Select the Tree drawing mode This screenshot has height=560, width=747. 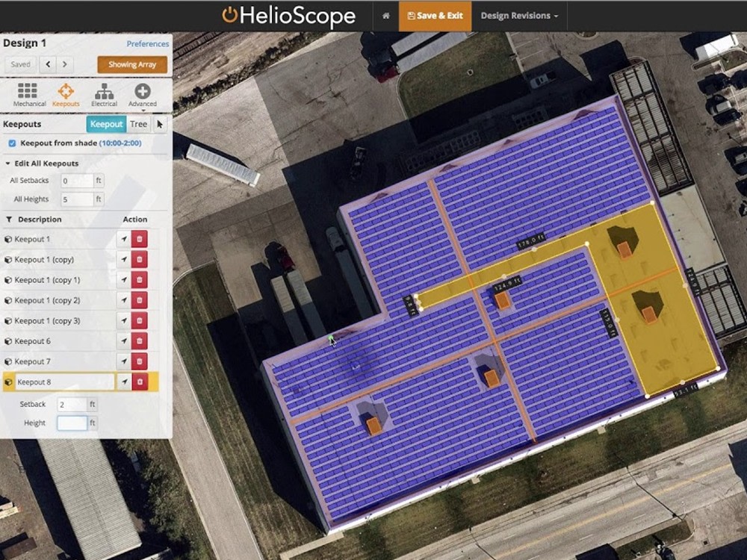coord(139,124)
